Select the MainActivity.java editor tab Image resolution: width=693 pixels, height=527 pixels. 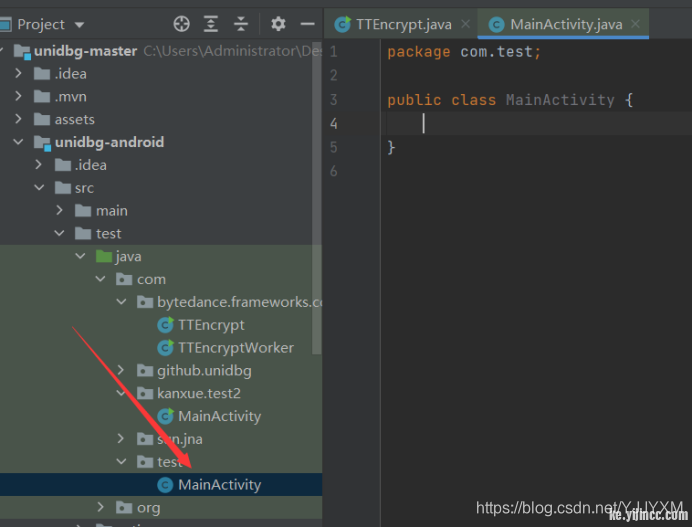pyautogui.click(x=566, y=24)
